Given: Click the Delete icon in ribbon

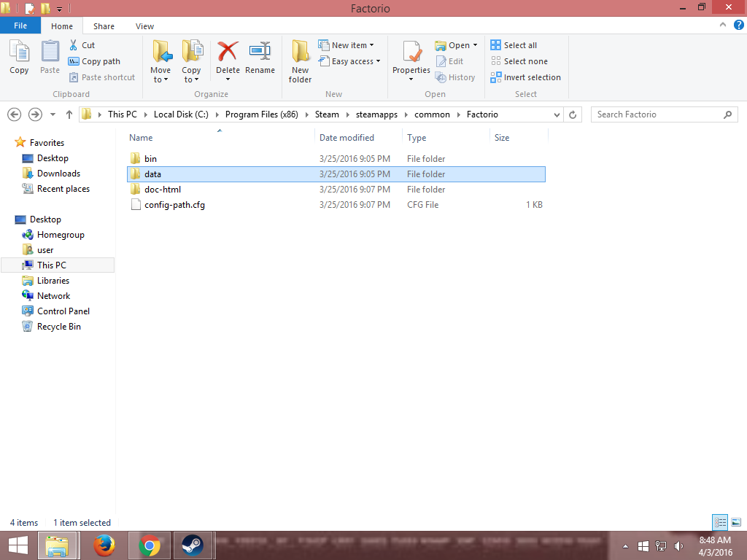Looking at the screenshot, I should point(228,52).
